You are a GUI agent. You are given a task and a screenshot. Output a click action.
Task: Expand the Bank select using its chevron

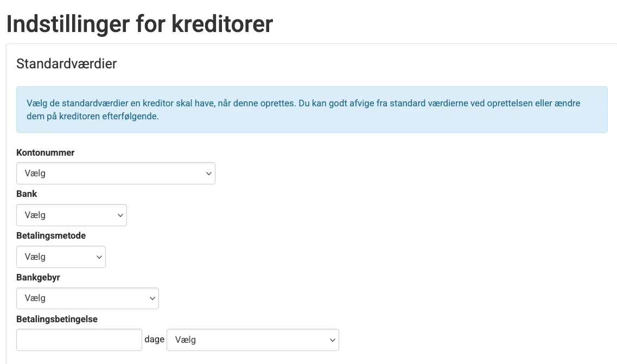[x=120, y=215]
